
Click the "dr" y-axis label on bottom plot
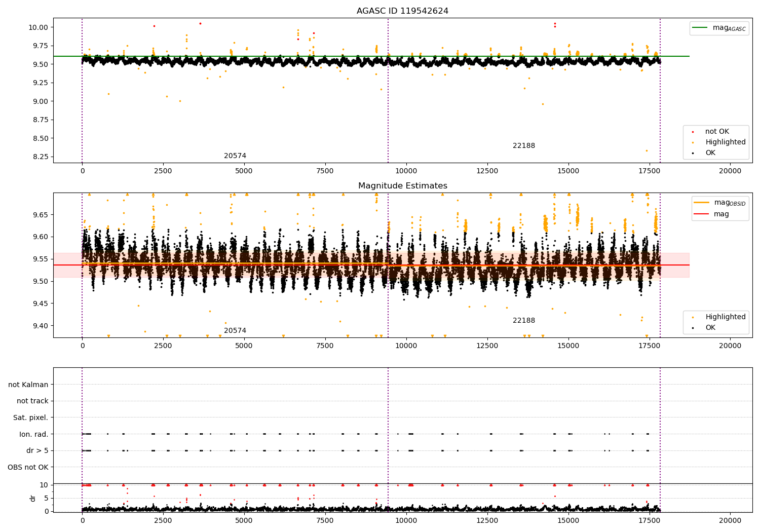coord(33,498)
